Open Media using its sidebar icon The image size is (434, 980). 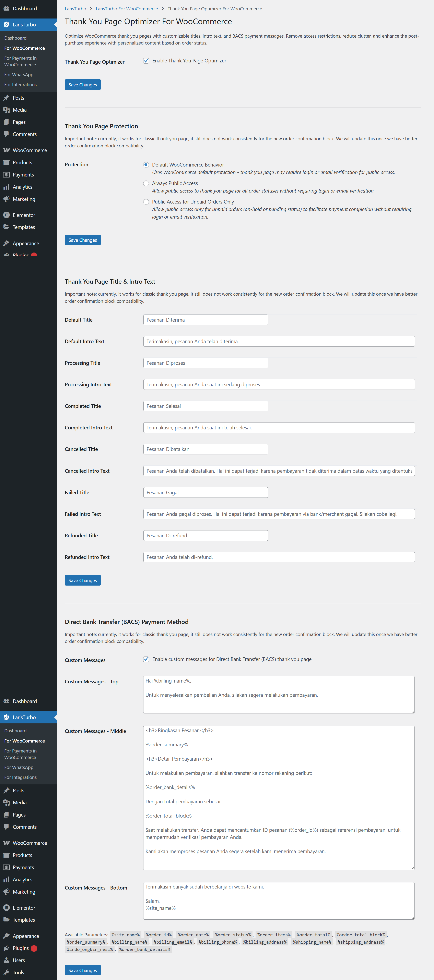click(7, 110)
